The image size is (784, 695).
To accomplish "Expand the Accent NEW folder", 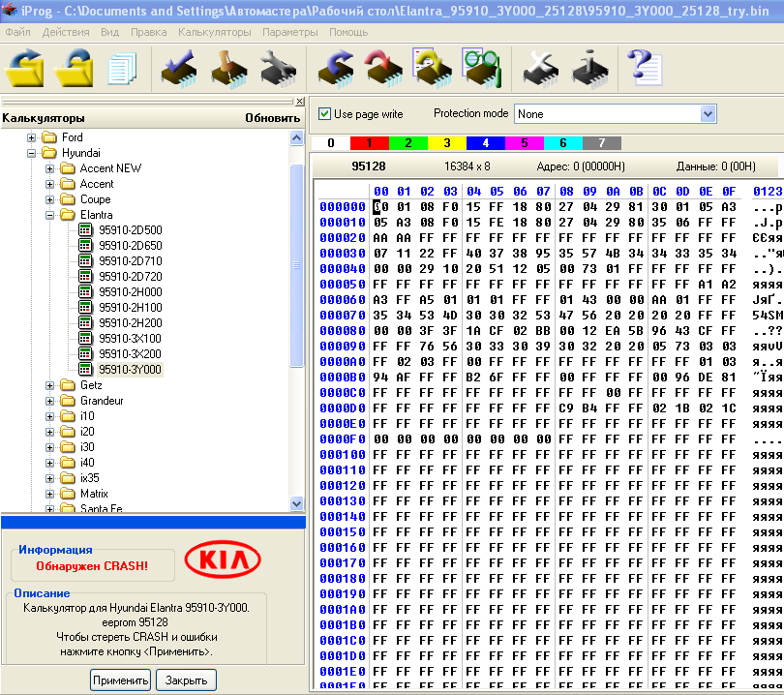I will click(50, 168).
